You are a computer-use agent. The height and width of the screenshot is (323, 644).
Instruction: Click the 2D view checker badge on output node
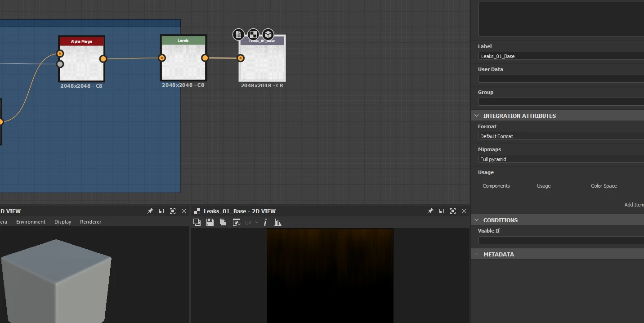pos(253,35)
